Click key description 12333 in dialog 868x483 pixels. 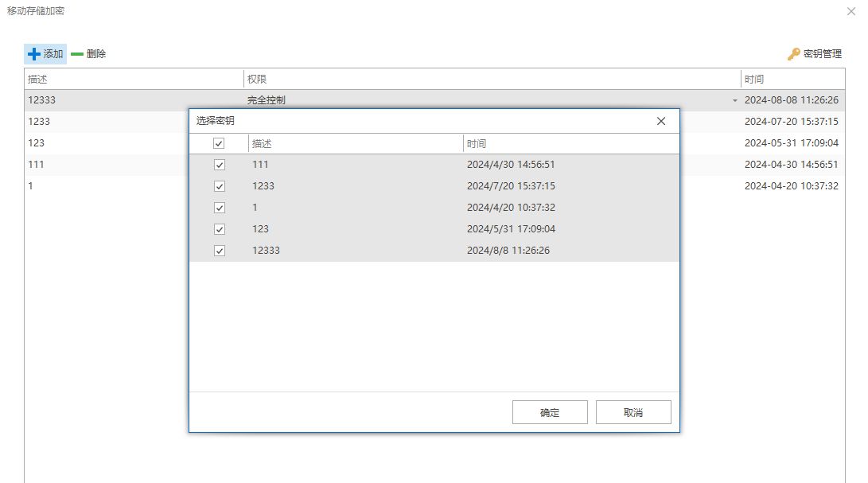coord(266,251)
